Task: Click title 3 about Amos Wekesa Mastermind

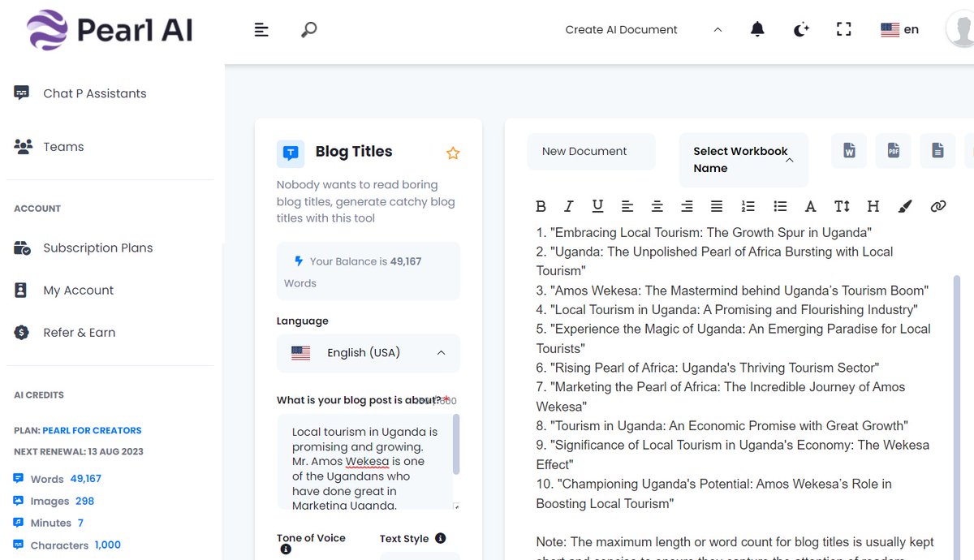Action: [732, 291]
